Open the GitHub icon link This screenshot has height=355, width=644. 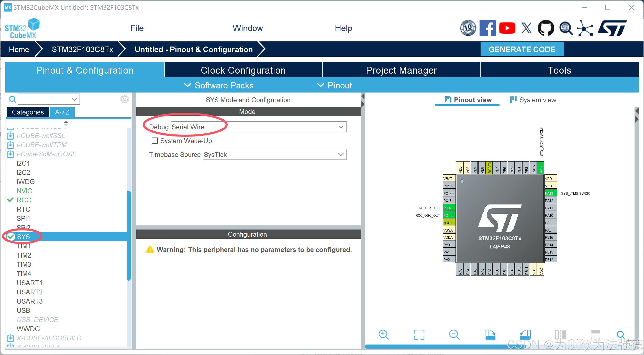click(x=546, y=28)
